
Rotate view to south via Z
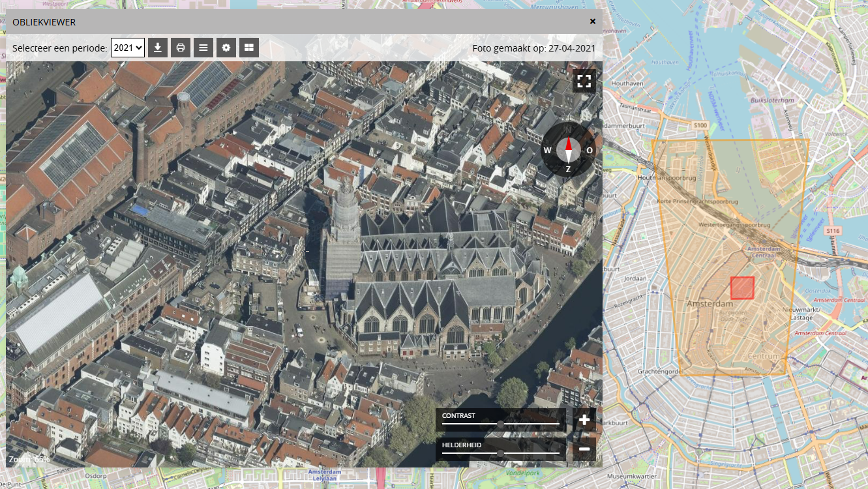click(568, 170)
